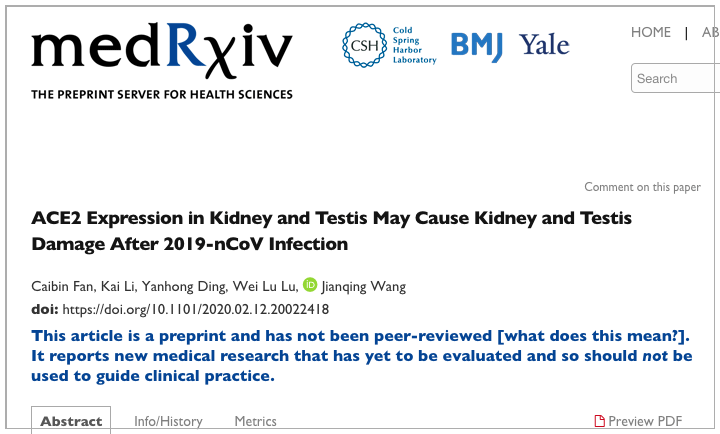Click inside the Search field

click(675, 78)
